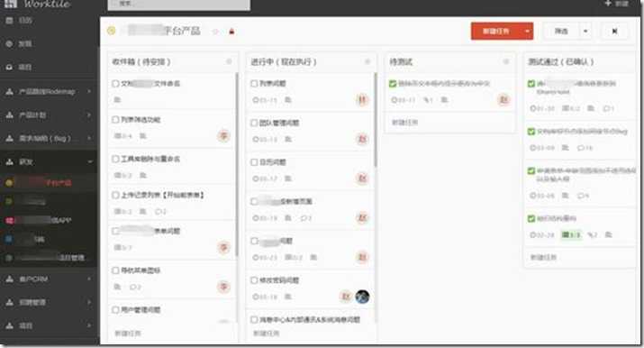
Task: Click the assignee avatar on 列表筛选功能 card
Action: pos(223,136)
